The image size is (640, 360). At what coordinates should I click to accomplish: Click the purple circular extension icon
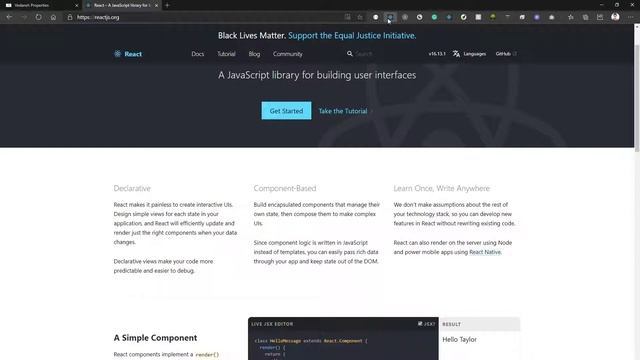(537, 17)
